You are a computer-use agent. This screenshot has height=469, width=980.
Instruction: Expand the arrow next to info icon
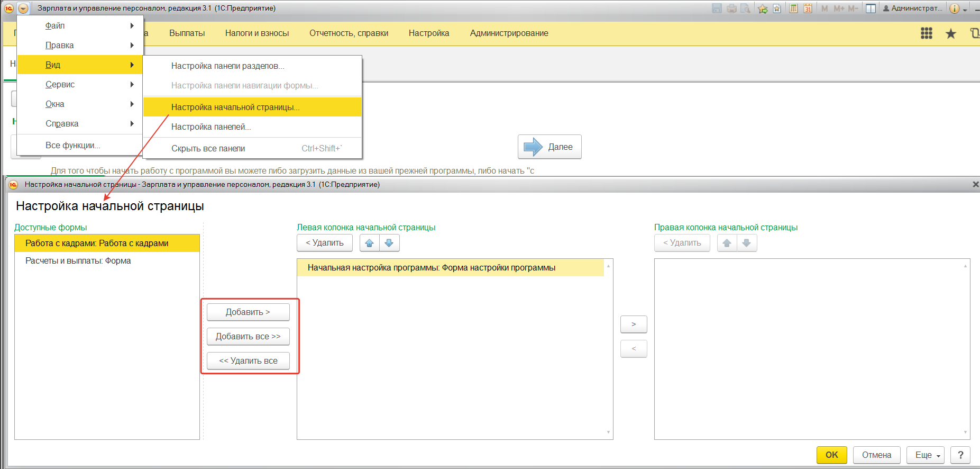[965, 10]
